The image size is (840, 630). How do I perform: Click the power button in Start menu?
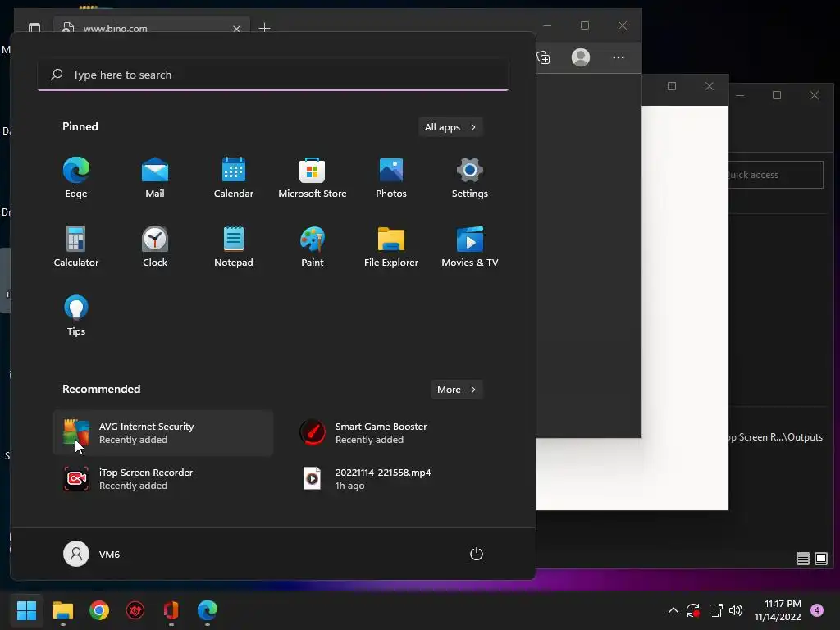pos(477,554)
